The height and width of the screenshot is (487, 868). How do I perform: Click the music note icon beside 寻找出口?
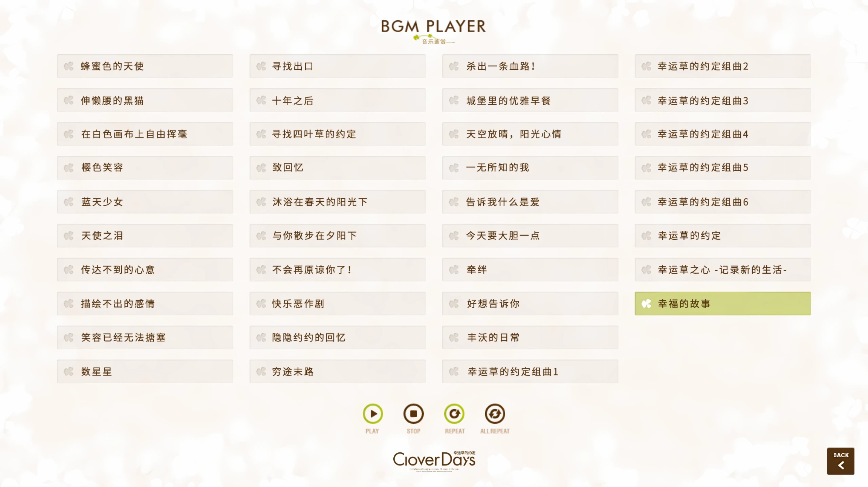point(261,66)
